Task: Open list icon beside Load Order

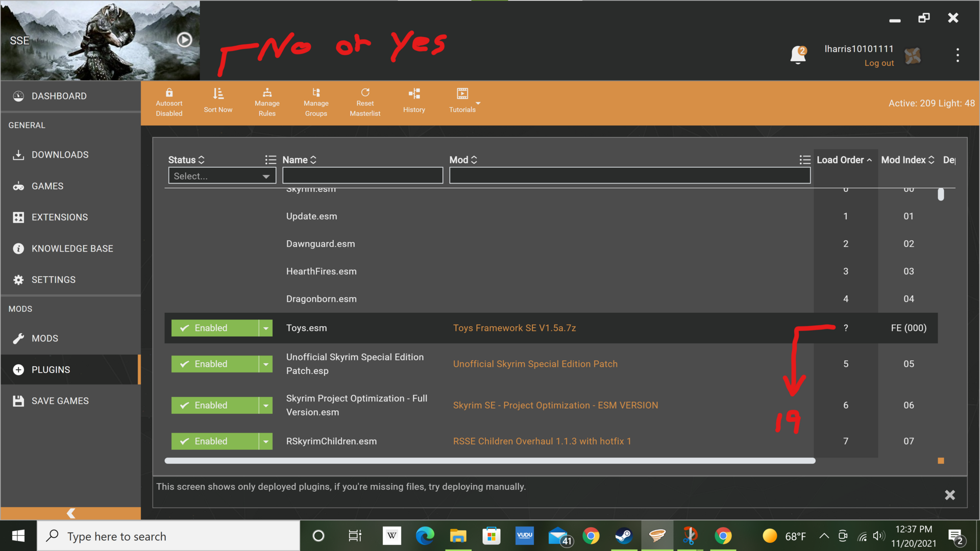Action: (x=805, y=160)
